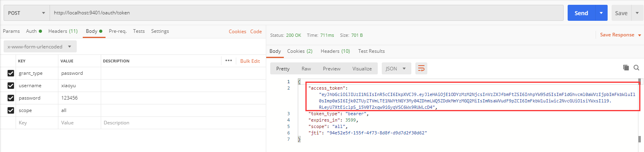Switch to the Test Results tab
The height and width of the screenshot is (152, 644).
(x=371, y=51)
